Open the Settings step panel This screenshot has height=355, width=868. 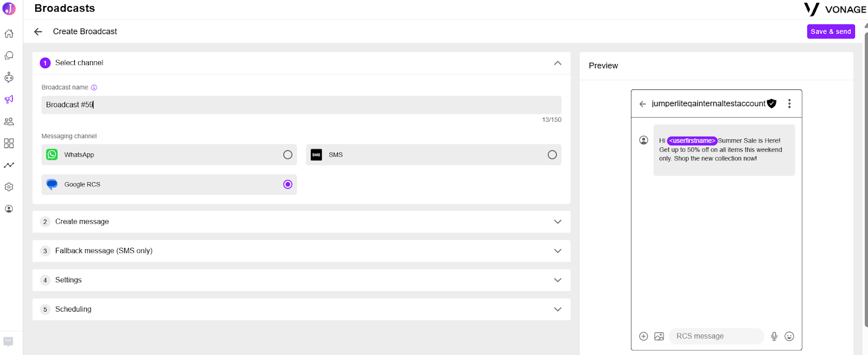[x=301, y=280]
